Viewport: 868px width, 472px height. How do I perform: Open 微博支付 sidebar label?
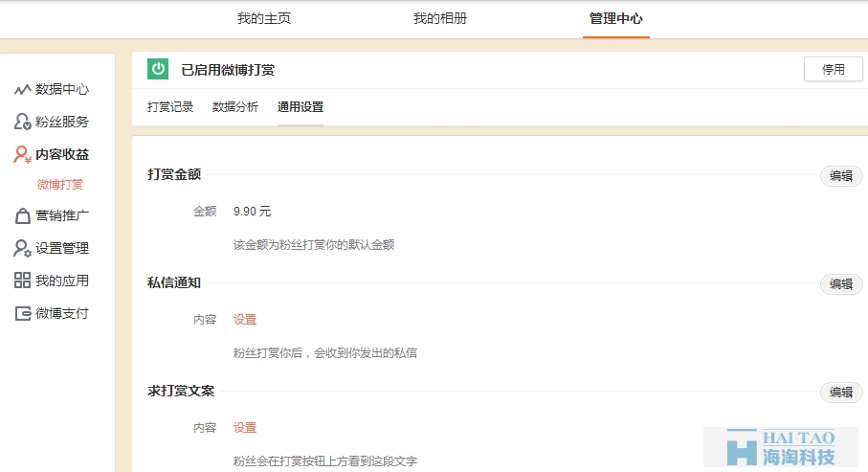point(62,314)
